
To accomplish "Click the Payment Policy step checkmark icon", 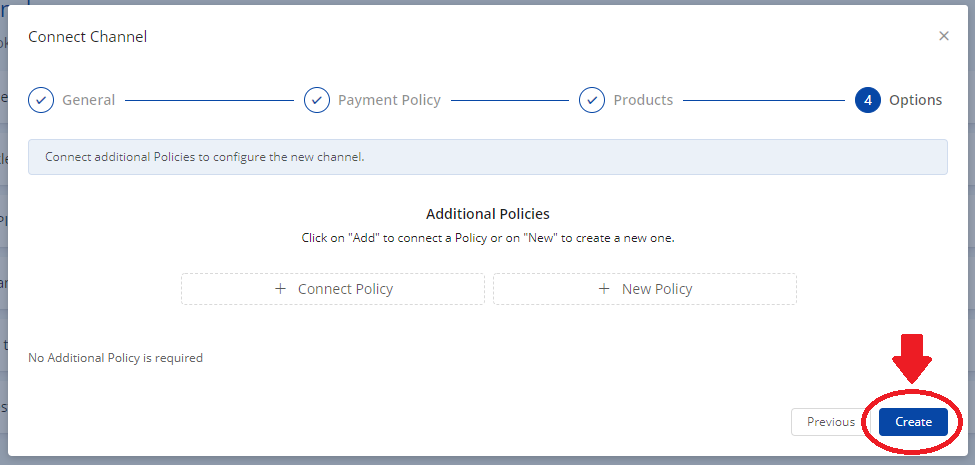I will (316, 100).
